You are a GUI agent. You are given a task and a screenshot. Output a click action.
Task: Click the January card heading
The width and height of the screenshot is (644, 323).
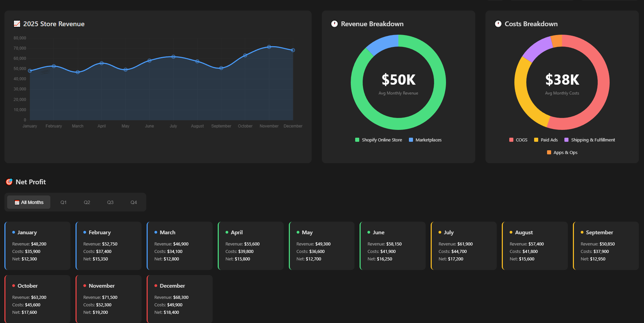click(27, 233)
